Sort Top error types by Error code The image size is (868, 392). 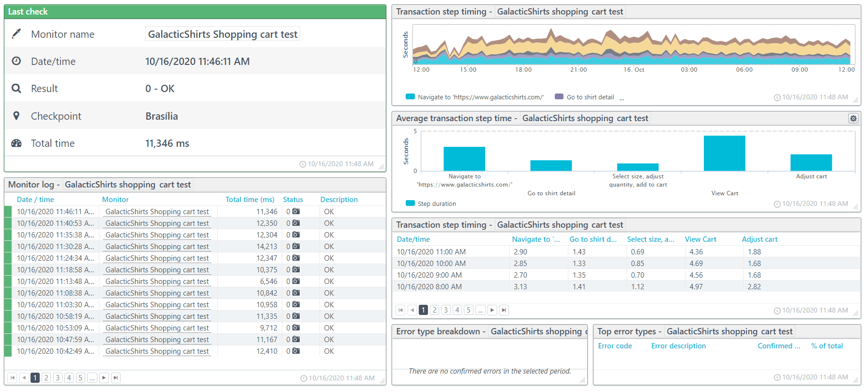point(615,346)
